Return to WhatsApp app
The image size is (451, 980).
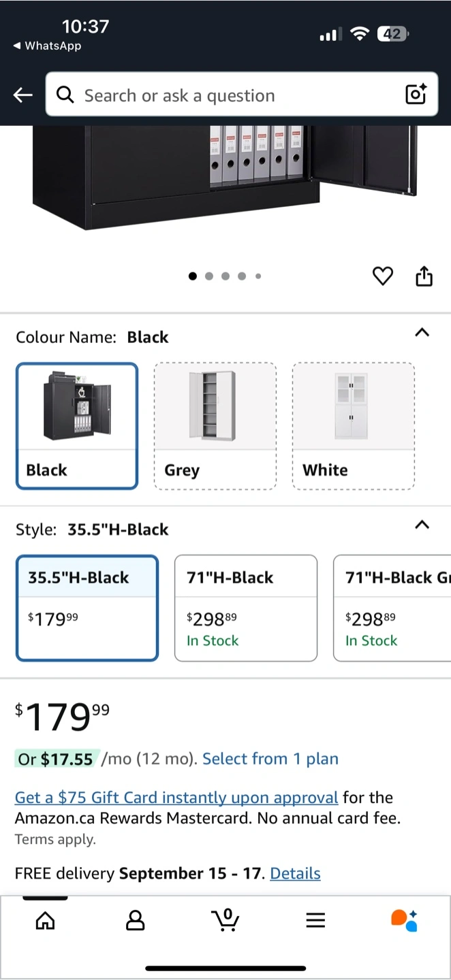[x=47, y=46]
